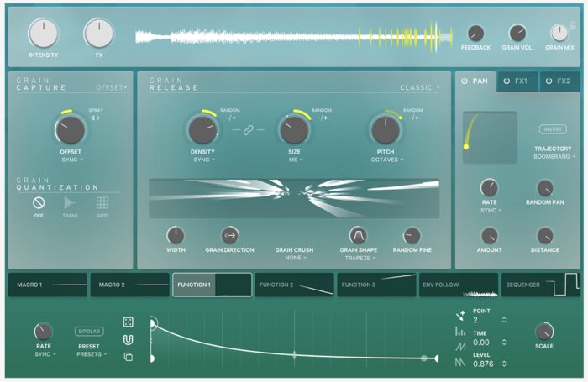The width and height of the screenshot is (588, 382).
Task: Click the FX knob
Action: (x=99, y=34)
